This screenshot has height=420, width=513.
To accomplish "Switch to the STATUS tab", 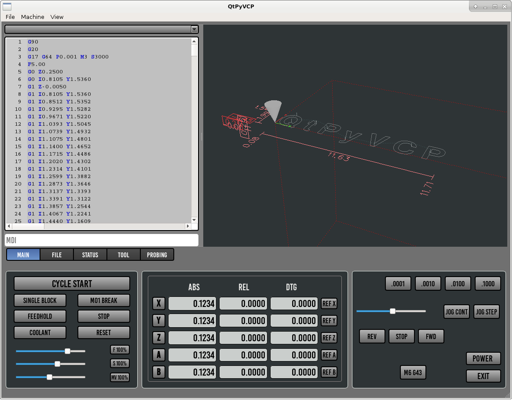I will pyautogui.click(x=90, y=255).
